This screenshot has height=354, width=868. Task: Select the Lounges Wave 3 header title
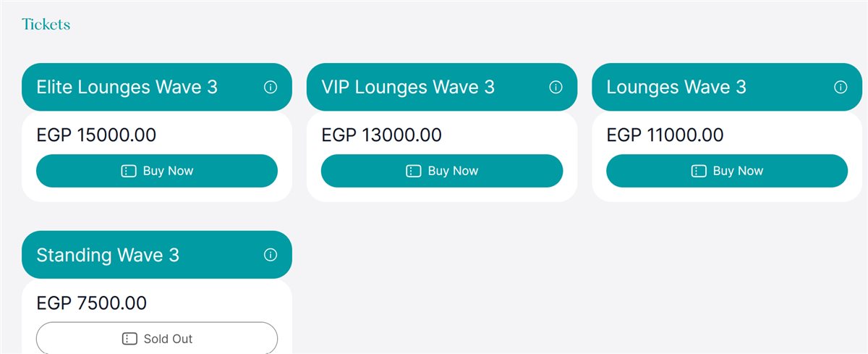[676, 88]
